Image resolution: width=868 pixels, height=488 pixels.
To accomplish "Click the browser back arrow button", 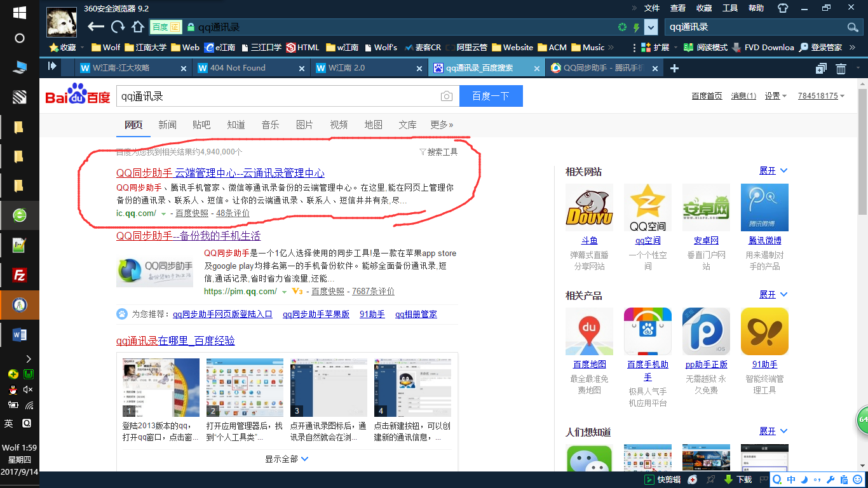I will point(95,27).
